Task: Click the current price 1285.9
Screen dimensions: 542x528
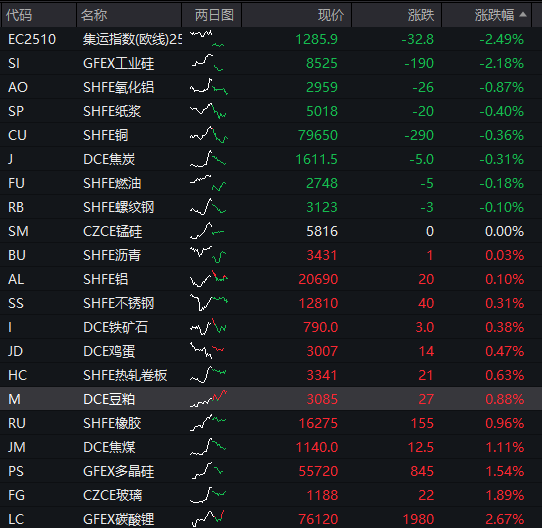Action: pyautogui.click(x=316, y=39)
